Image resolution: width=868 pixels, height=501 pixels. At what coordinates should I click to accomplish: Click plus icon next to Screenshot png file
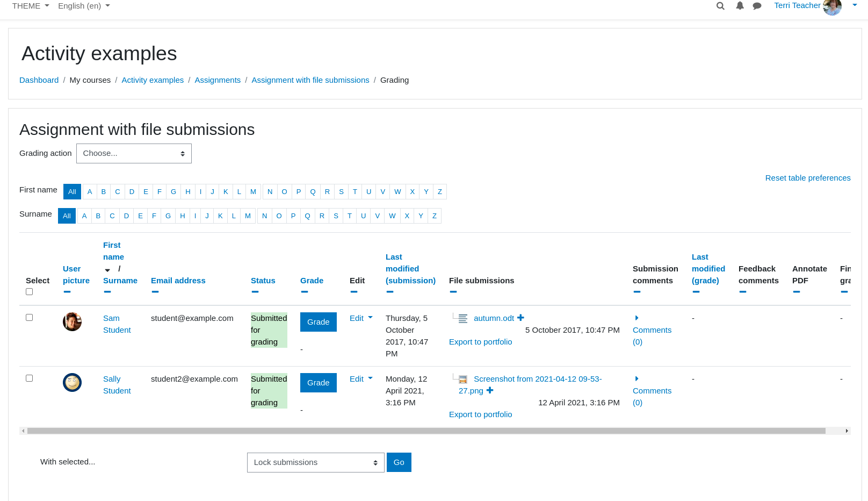tap(490, 390)
